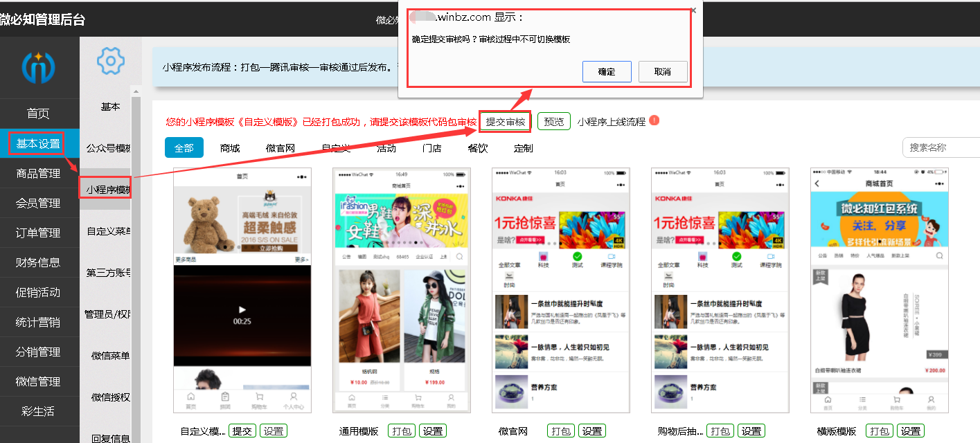The image size is (980, 443).
Task: Click the submenu vertical scrollbar
Action: click(136, 263)
